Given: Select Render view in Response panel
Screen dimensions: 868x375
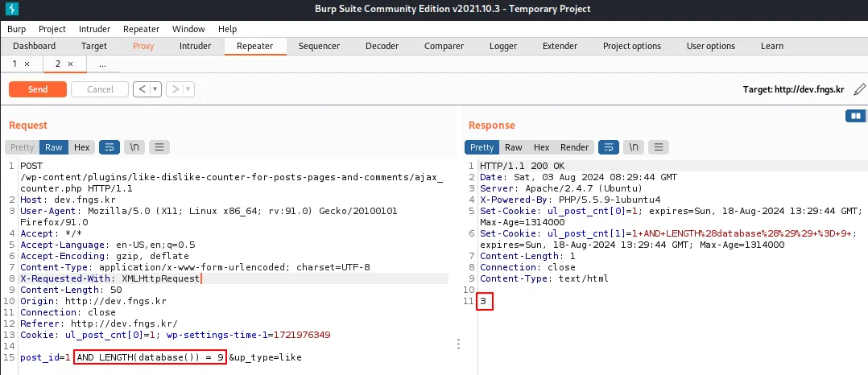Looking at the screenshot, I should 575,147.
